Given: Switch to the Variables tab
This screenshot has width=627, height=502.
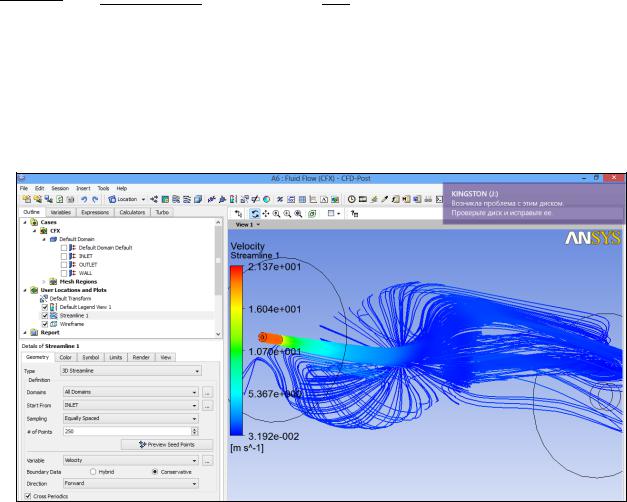Looking at the screenshot, I should (61, 212).
